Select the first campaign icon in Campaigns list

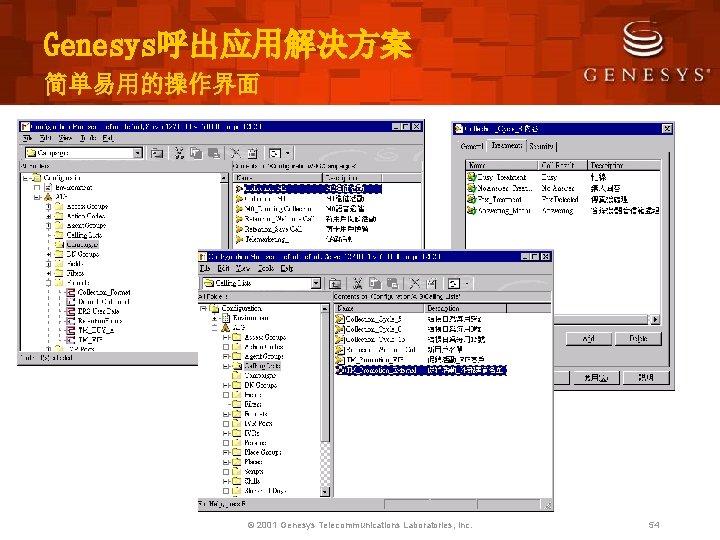pos(239,188)
